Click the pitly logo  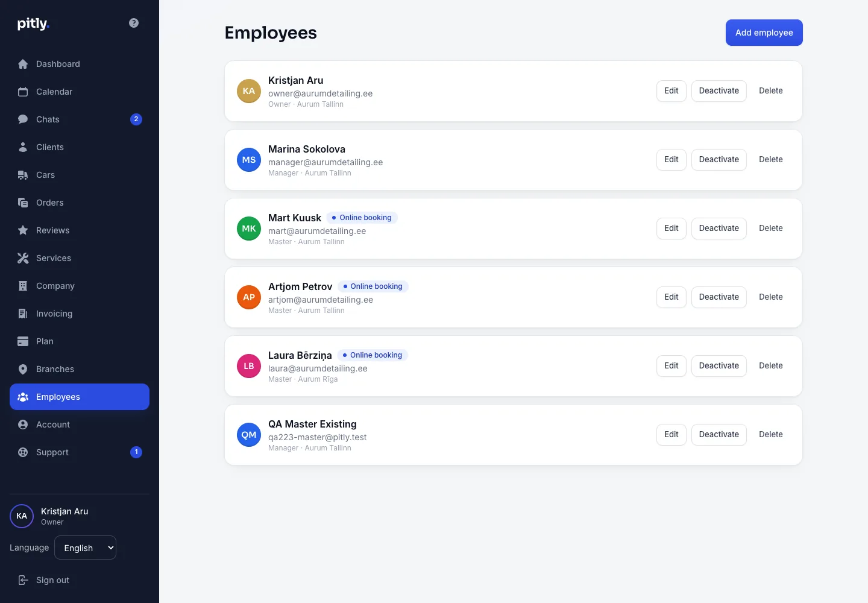point(33,24)
